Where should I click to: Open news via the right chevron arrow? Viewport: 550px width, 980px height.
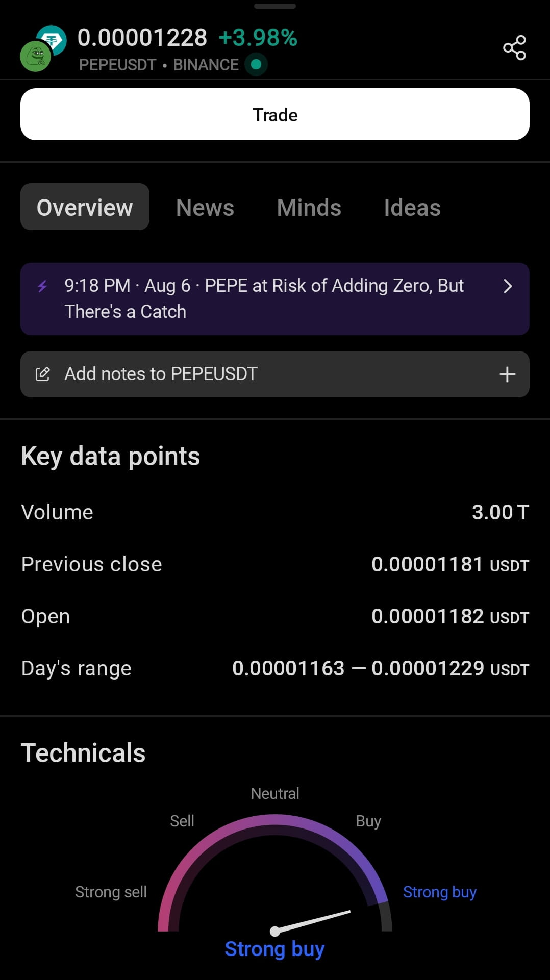pos(507,286)
